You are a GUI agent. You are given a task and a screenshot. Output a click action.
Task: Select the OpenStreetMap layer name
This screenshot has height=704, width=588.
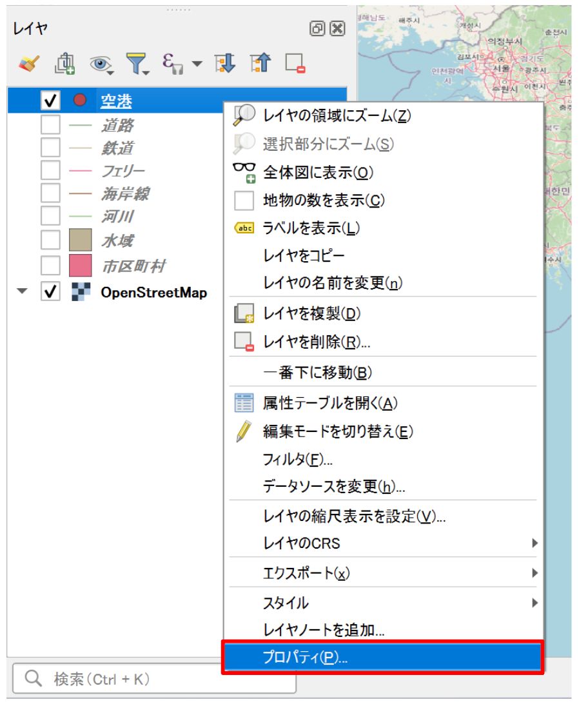click(x=154, y=293)
